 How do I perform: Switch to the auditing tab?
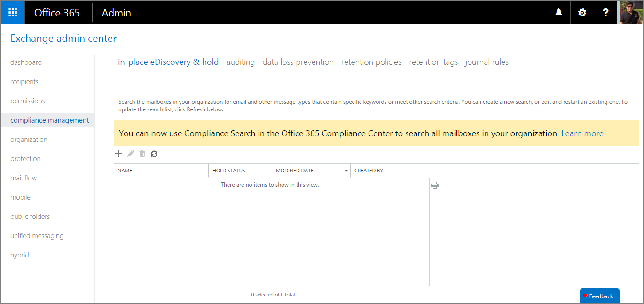(241, 62)
